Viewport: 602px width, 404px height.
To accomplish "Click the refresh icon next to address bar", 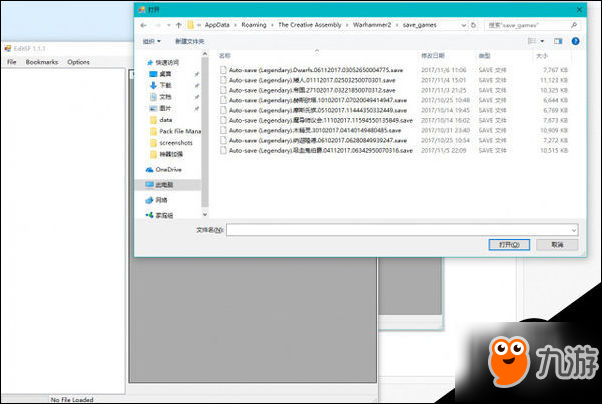I will [473, 25].
